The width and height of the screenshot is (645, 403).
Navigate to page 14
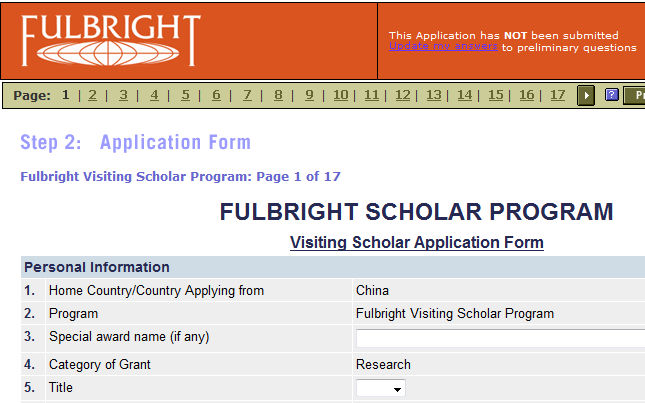click(x=464, y=95)
